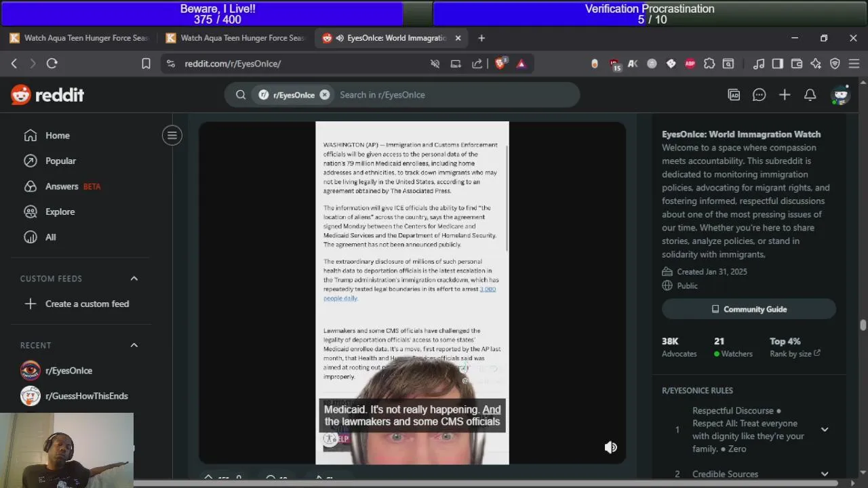The image size is (868, 488).
Task: Toggle the browser sidebar panel
Action: click(x=778, y=64)
